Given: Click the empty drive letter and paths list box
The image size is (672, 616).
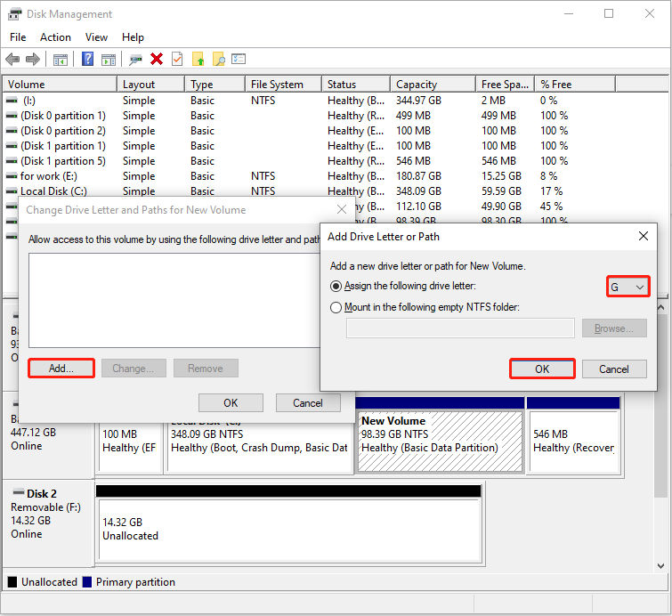Looking at the screenshot, I should 174,300.
